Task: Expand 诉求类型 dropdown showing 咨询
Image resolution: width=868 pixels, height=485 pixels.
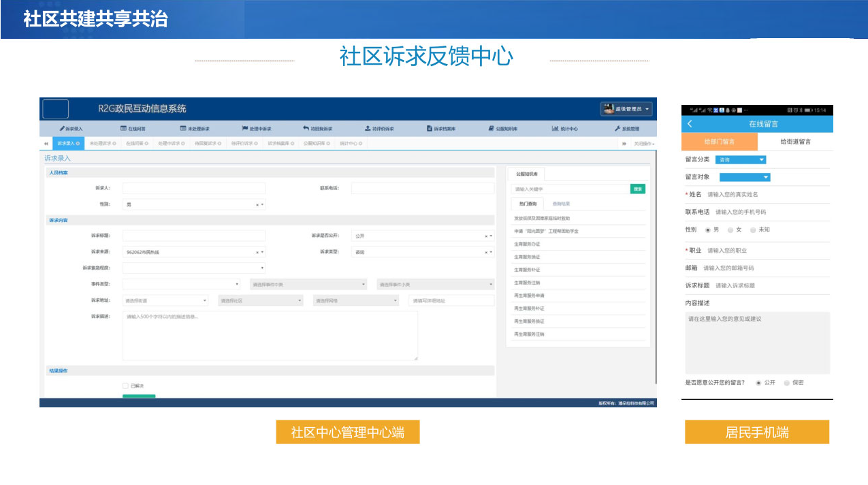Action: pos(423,252)
